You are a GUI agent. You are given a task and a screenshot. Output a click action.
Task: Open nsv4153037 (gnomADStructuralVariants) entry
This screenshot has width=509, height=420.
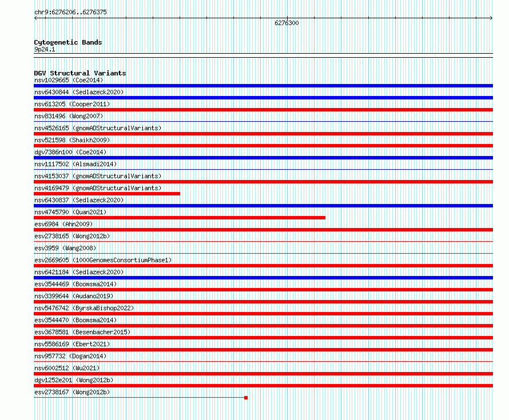(x=98, y=176)
